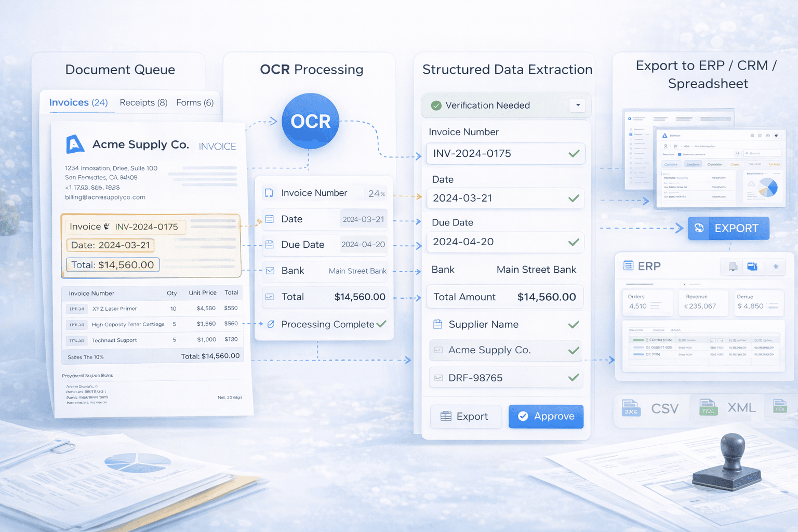This screenshot has width=798, height=532.
Task: Click the highlighted Date: 2024-03-21 on invoice
Action: 110,245
